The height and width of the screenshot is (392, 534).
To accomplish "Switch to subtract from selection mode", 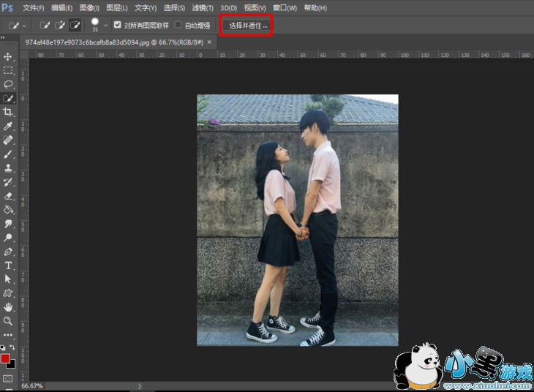I will coord(75,25).
